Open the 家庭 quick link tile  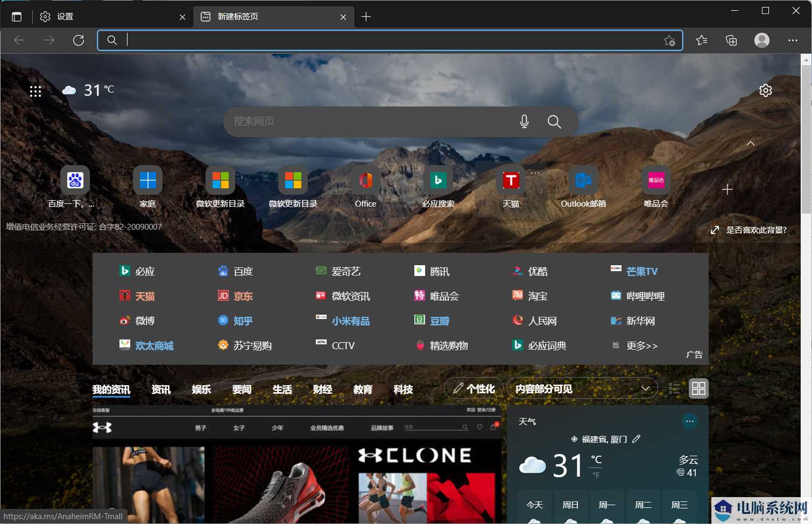pyautogui.click(x=147, y=187)
